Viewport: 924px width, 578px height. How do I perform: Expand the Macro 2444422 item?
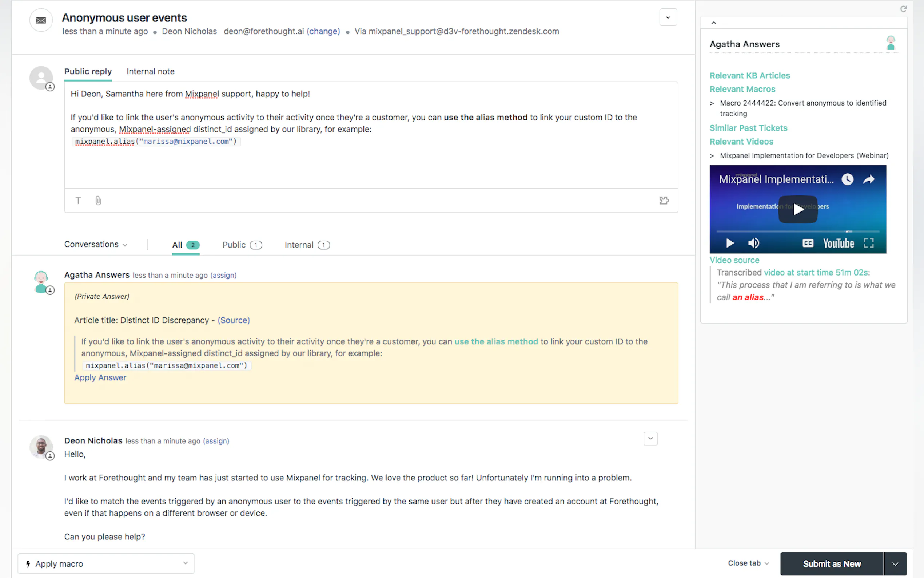click(x=712, y=103)
